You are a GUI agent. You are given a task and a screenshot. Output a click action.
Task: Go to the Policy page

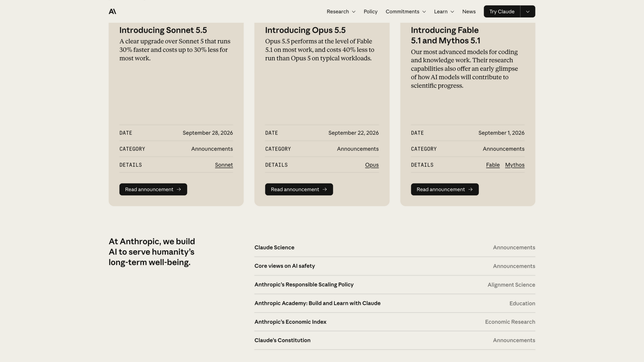tap(370, 11)
